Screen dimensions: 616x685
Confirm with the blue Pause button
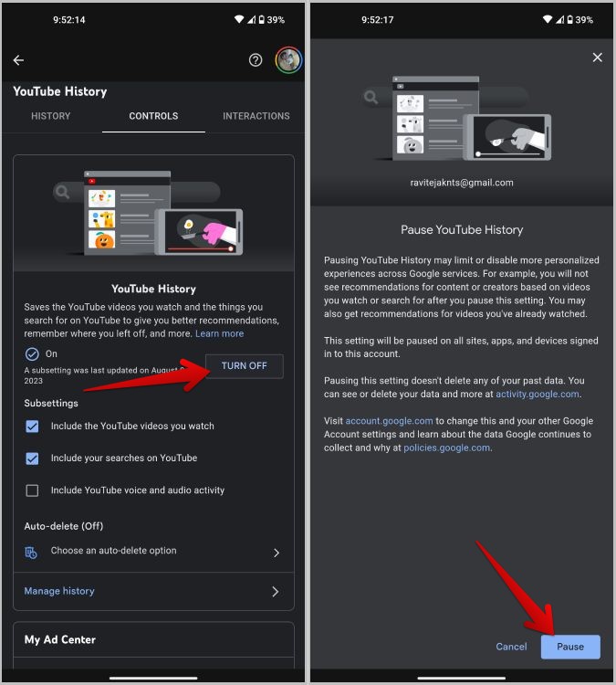point(570,647)
